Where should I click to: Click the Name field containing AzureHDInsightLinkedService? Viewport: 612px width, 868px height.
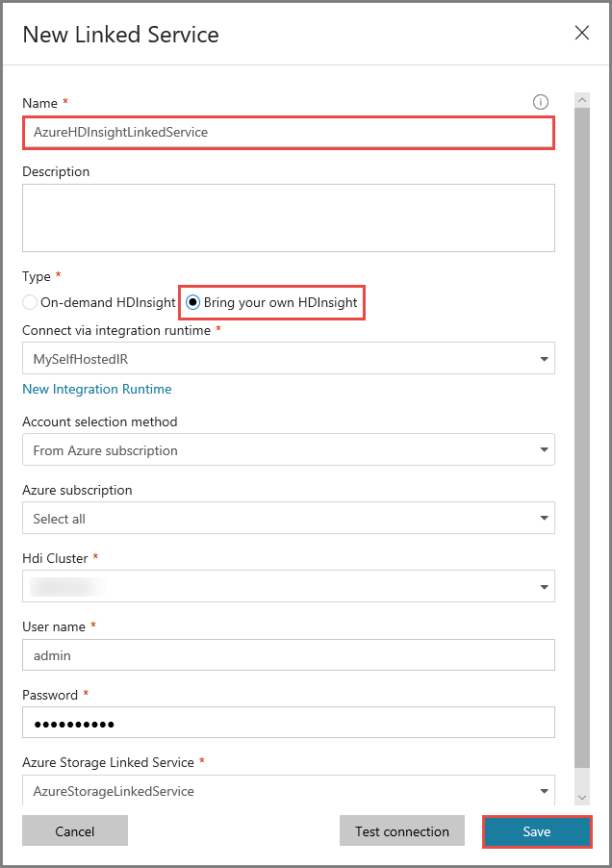tap(289, 132)
